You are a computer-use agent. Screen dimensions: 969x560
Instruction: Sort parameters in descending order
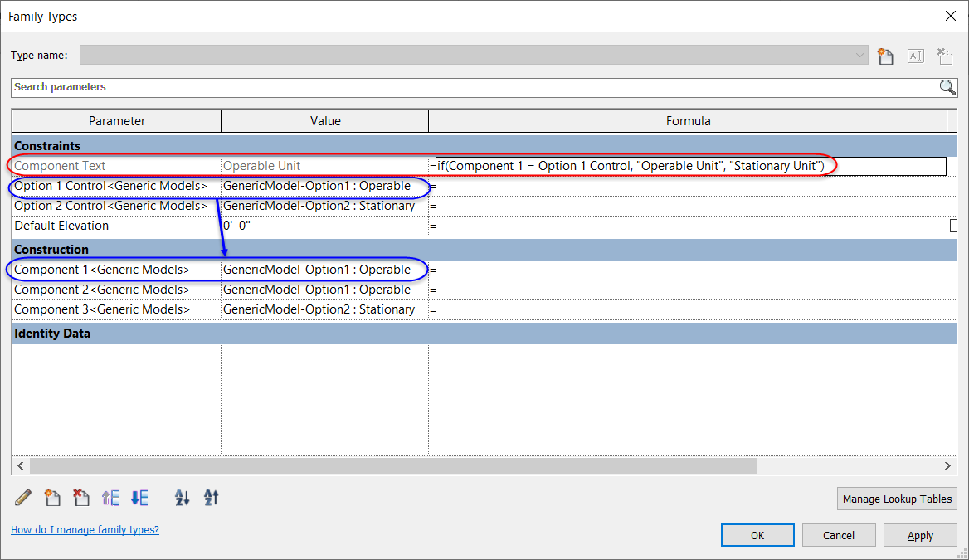[x=210, y=497]
